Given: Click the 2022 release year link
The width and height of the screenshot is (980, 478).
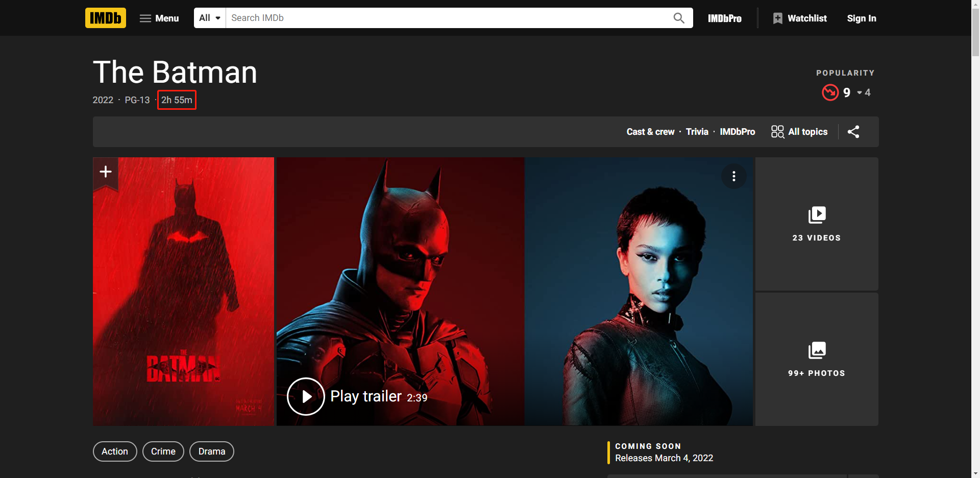Looking at the screenshot, I should (x=103, y=100).
